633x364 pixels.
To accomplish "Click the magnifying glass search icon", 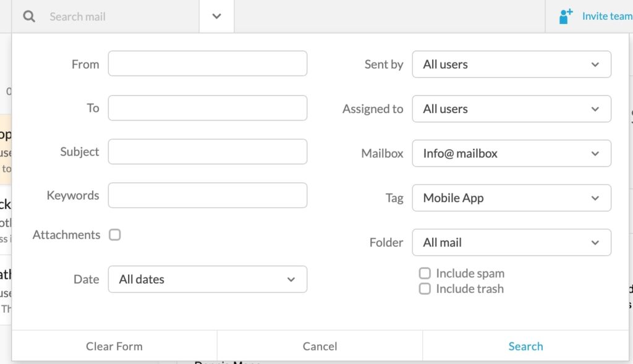I will (x=28, y=17).
